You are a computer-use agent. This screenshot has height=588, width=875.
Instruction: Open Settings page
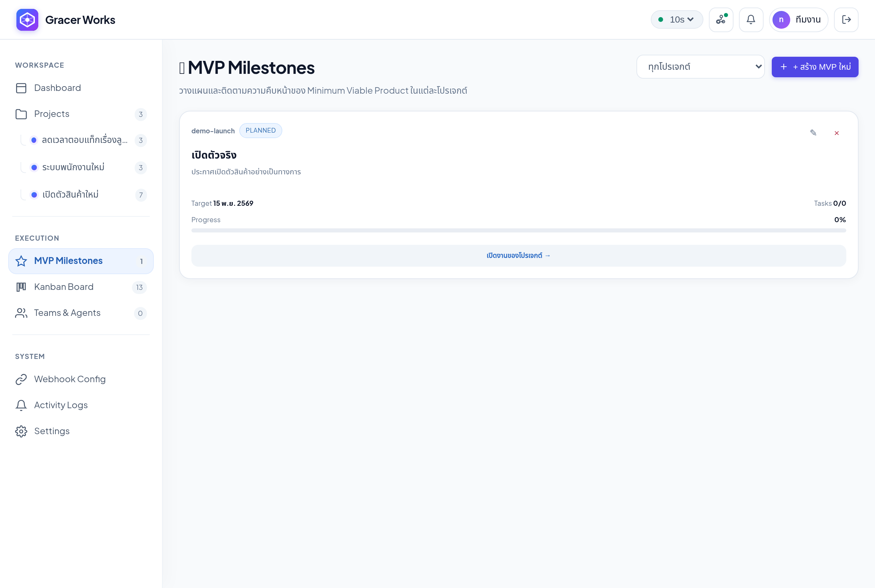point(81,431)
